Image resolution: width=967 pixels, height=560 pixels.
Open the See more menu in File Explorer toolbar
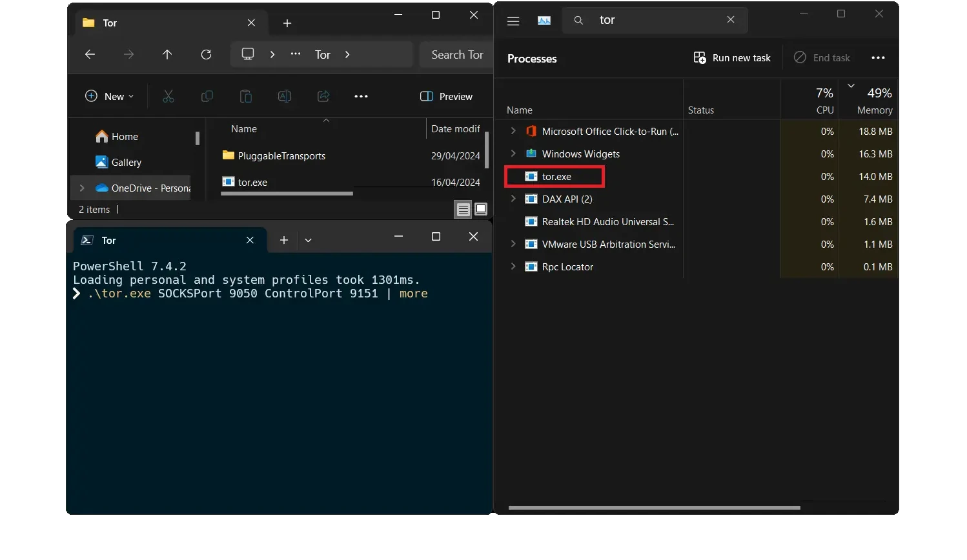tap(361, 96)
